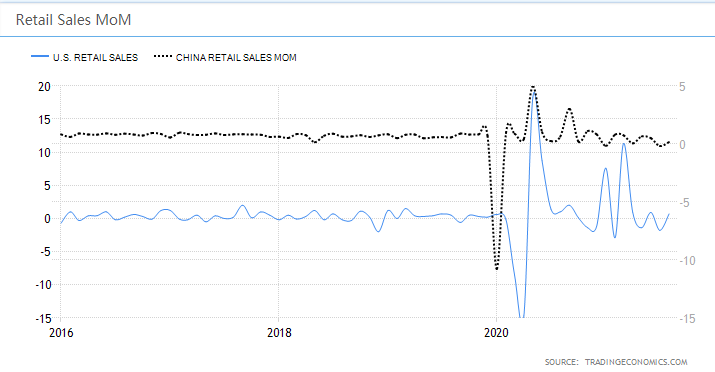
Task: Select the 2020 x-axis label
Action: pos(496,333)
